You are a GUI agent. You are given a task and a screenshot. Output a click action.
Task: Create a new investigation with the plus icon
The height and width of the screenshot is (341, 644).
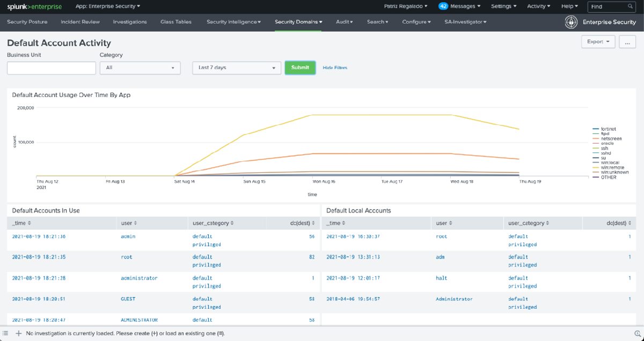coord(18,333)
